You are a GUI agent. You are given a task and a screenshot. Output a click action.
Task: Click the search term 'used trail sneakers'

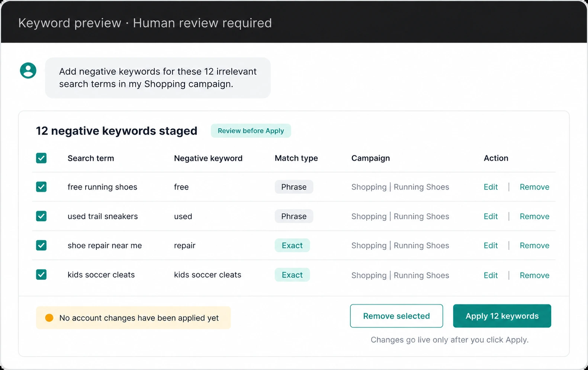coord(103,216)
